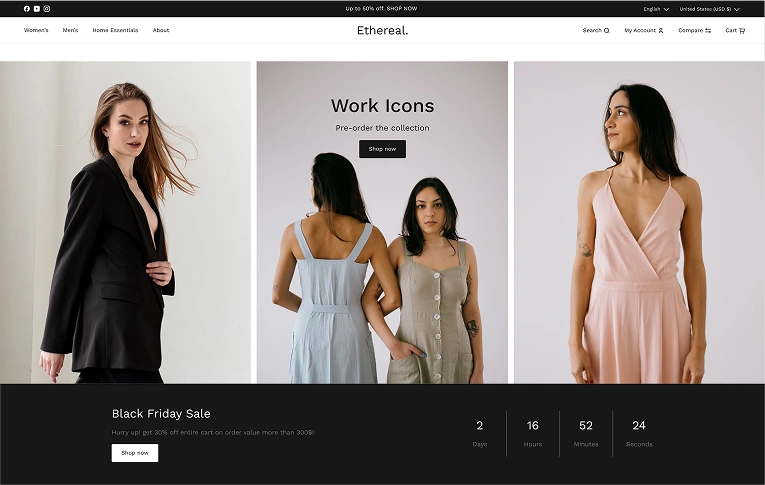This screenshot has width=765, height=485.
Task: Open the YouTube social icon
Action: (x=37, y=8)
